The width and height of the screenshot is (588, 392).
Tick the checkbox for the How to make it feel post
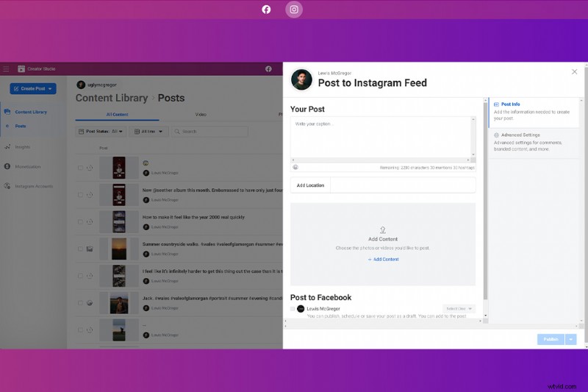tap(80, 221)
